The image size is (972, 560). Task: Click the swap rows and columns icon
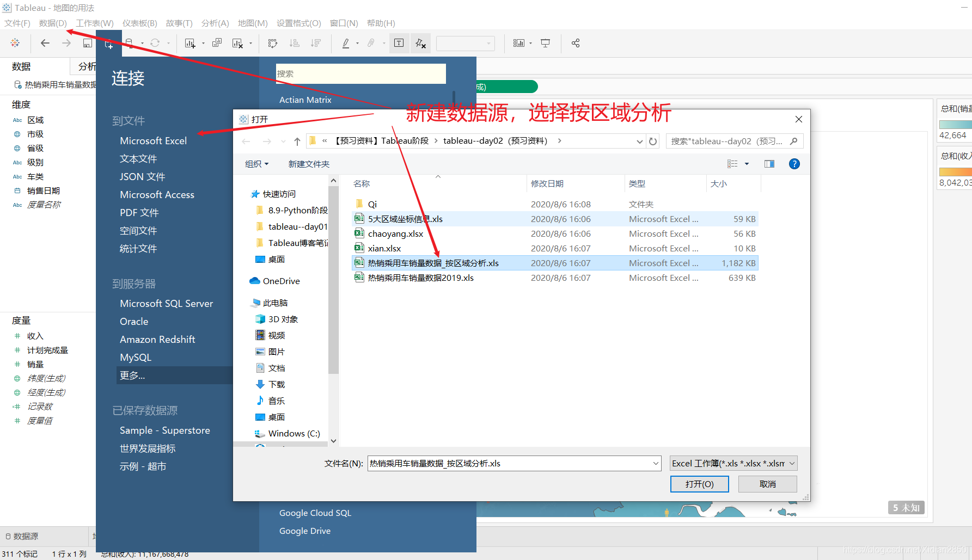coord(273,43)
